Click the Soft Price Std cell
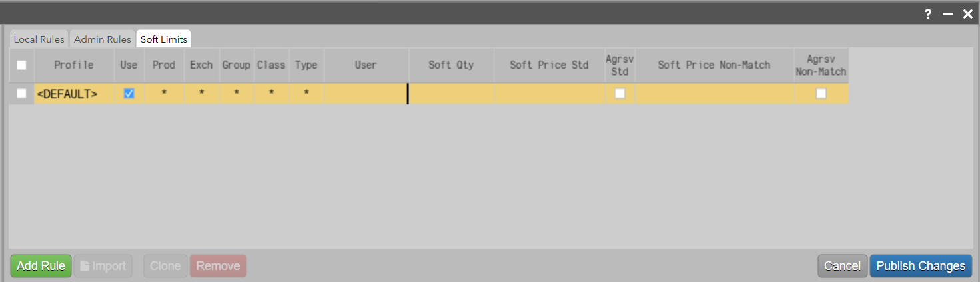The width and height of the screenshot is (980, 282). coord(549,94)
